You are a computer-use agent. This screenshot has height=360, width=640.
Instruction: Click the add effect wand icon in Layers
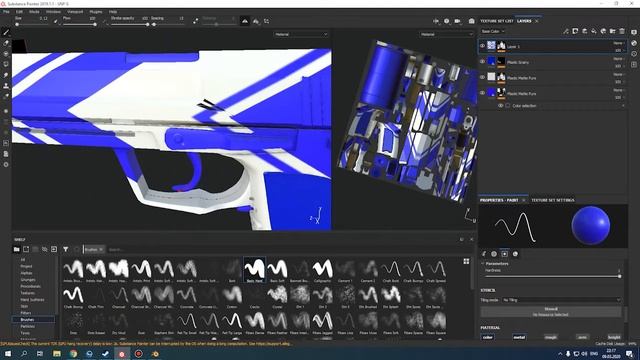566,31
